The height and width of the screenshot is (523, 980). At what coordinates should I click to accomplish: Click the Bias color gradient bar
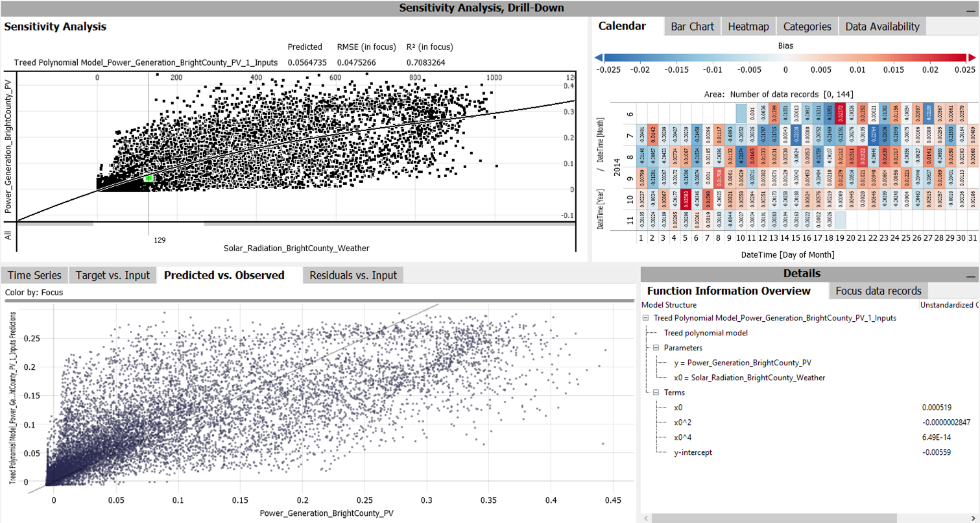(x=785, y=57)
